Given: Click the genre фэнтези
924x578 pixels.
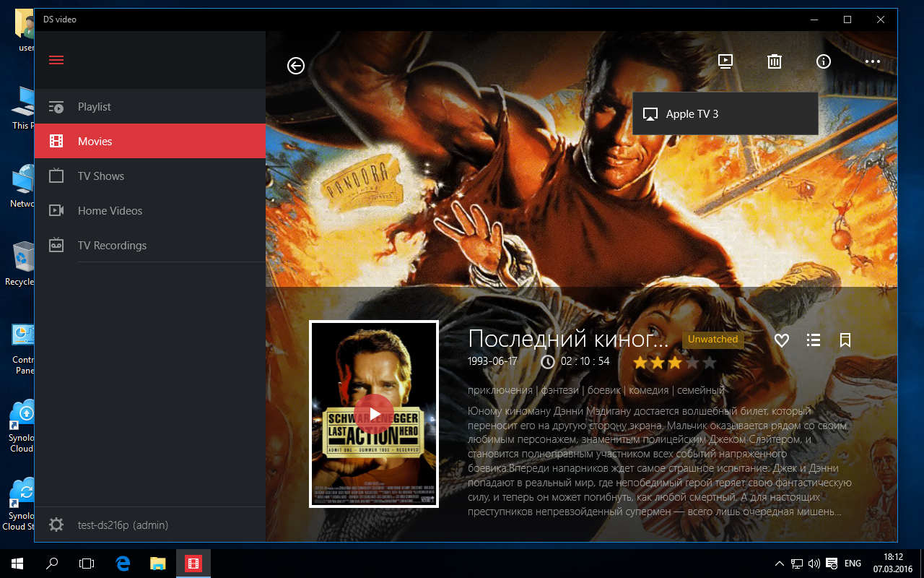Looking at the screenshot, I should click(x=560, y=390).
